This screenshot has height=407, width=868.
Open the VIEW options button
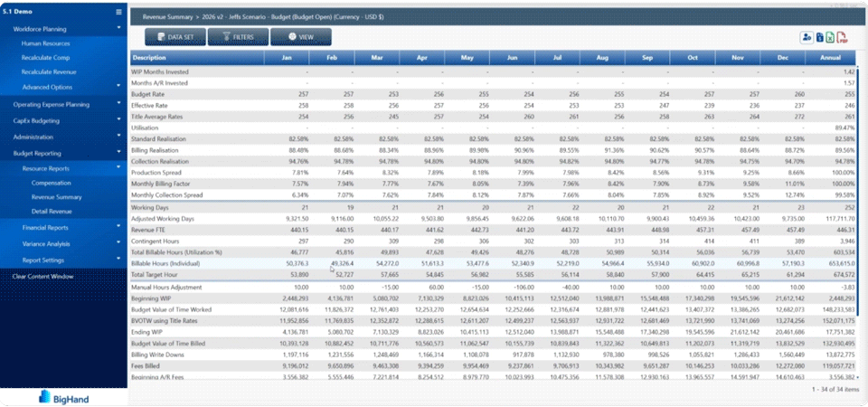300,37
